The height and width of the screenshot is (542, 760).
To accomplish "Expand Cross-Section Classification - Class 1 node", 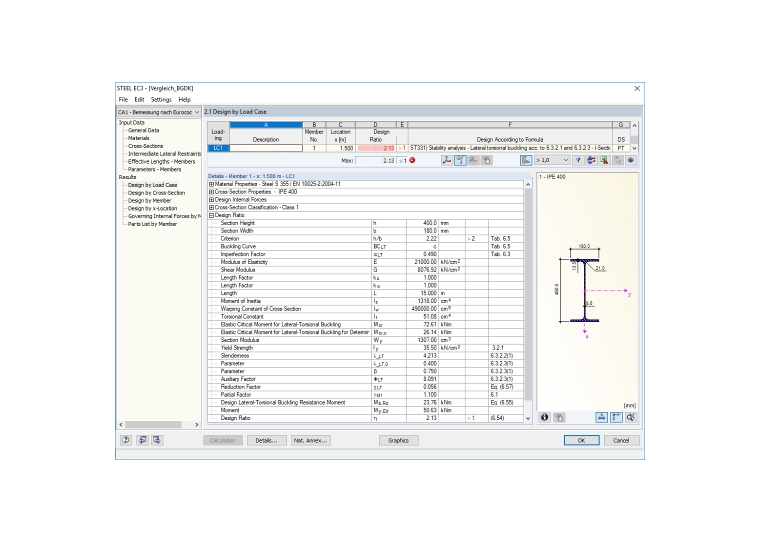I will tap(211, 207).
